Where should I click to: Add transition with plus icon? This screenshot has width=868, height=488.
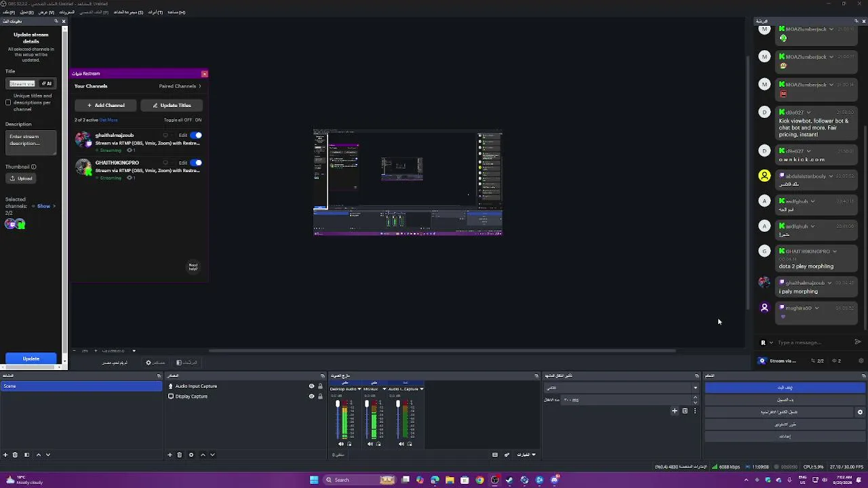(674, 411)
